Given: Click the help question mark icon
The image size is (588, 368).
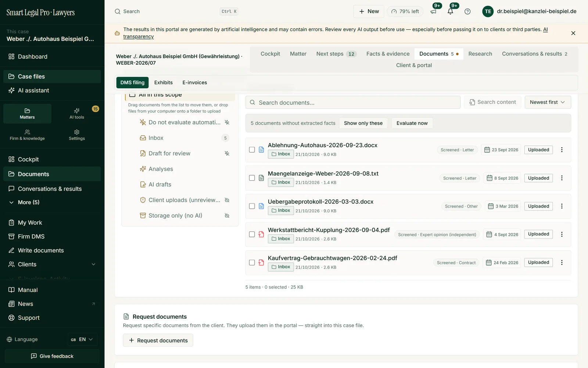Looking at the screenshot, I should [467, 11].
